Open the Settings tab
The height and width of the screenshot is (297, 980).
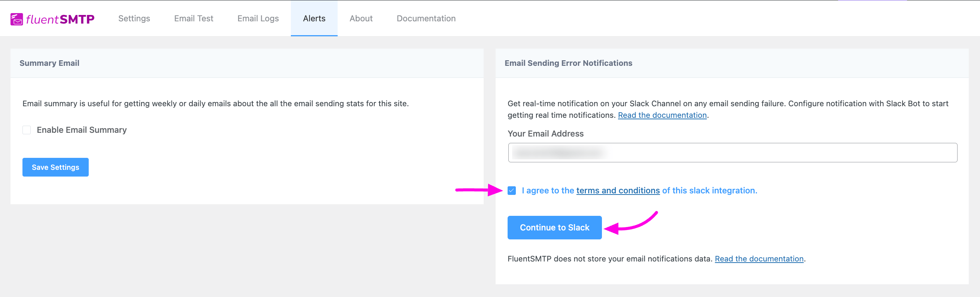(x=134, y=18)
